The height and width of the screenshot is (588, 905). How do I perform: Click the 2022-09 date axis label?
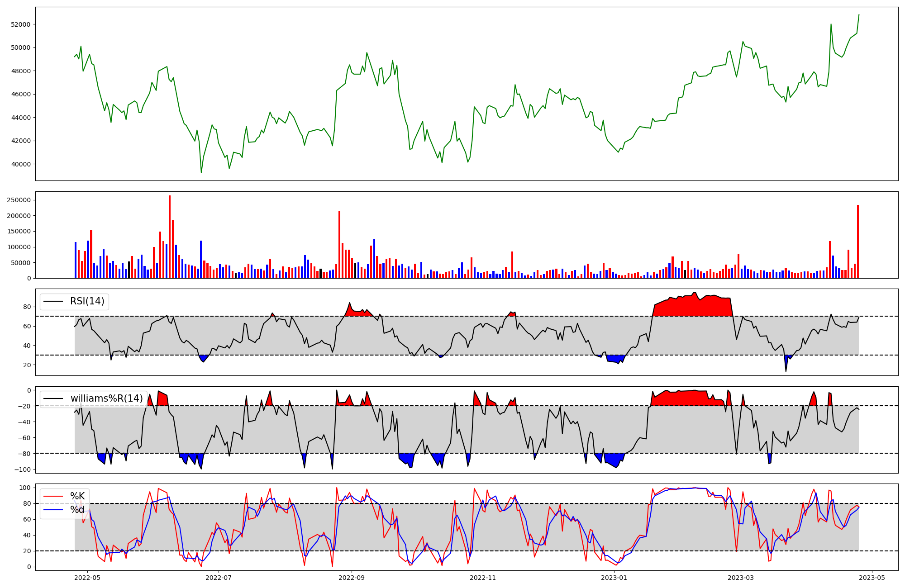(352, 577)
